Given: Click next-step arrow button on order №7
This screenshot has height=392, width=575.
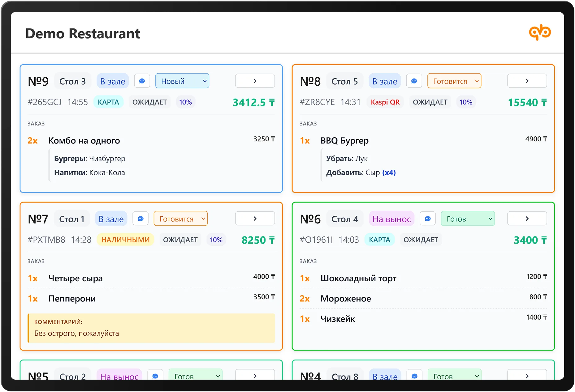Looking at the screenshot, I should [255, 219].
